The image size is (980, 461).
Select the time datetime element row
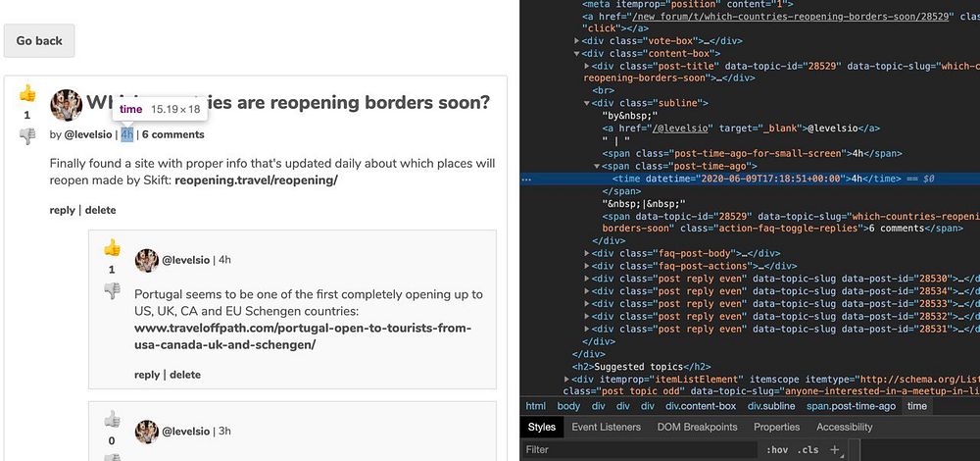(x=750, y=179)
